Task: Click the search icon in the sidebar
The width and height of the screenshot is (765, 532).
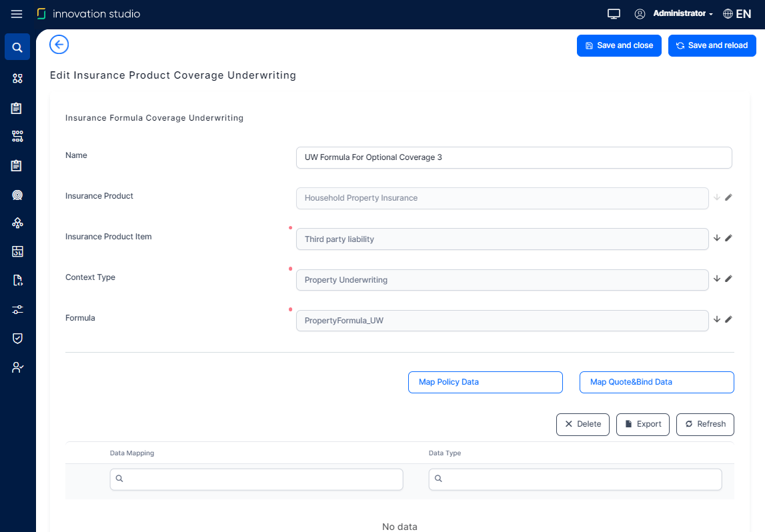Action: point(17,47)
